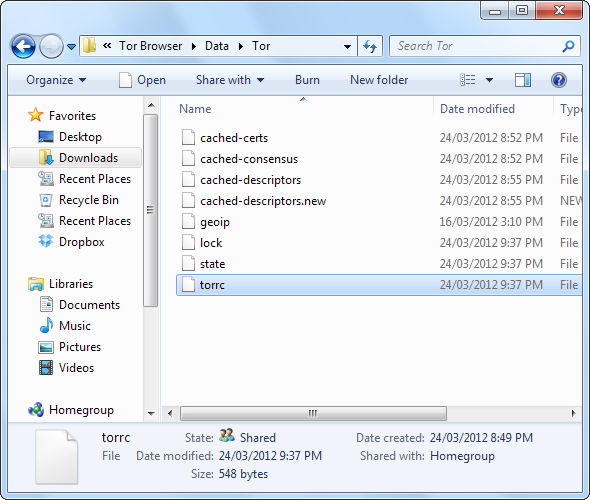The image size is (590, 500).
Task: Open the address bar history dropdown
Action: [347, 47]
